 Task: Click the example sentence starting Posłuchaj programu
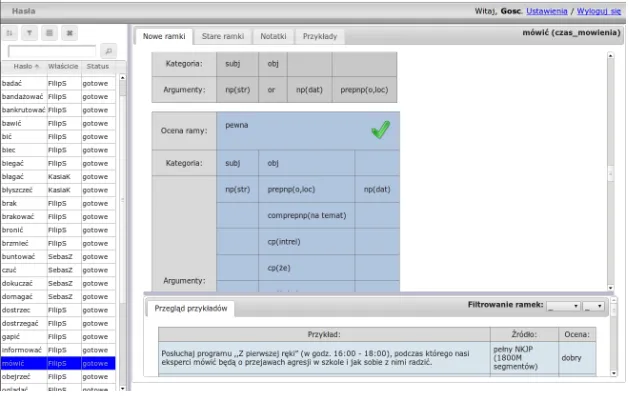pyautogui.click(x=324, y=358)
